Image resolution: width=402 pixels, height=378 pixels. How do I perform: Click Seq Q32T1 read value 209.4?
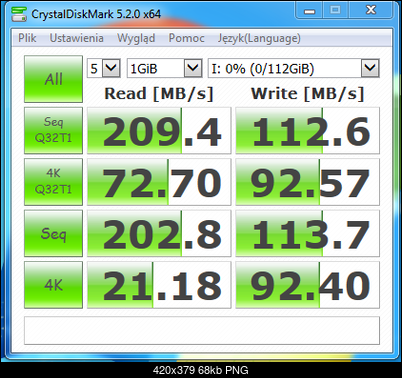pyautogui.click(x=159, y=130)
